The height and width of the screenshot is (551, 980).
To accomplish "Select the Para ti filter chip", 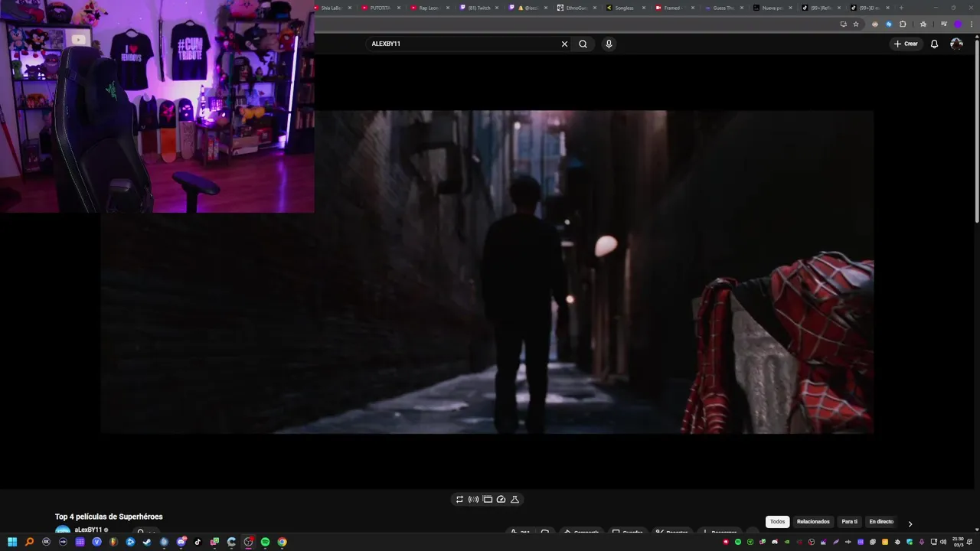I will coord(850,522).
